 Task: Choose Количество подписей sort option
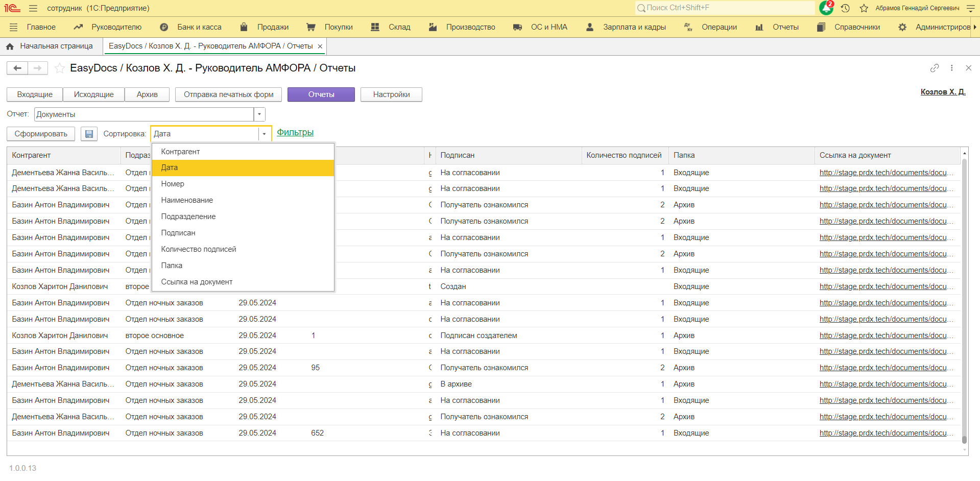point(199,249)
